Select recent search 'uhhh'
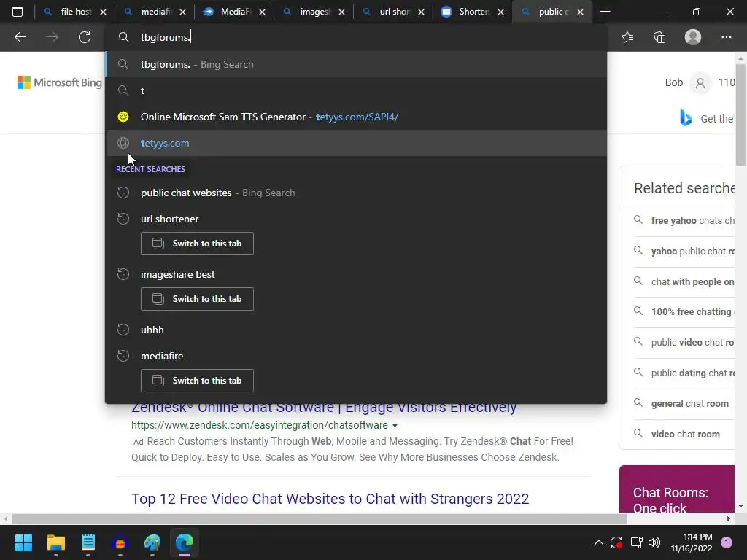 356,330
